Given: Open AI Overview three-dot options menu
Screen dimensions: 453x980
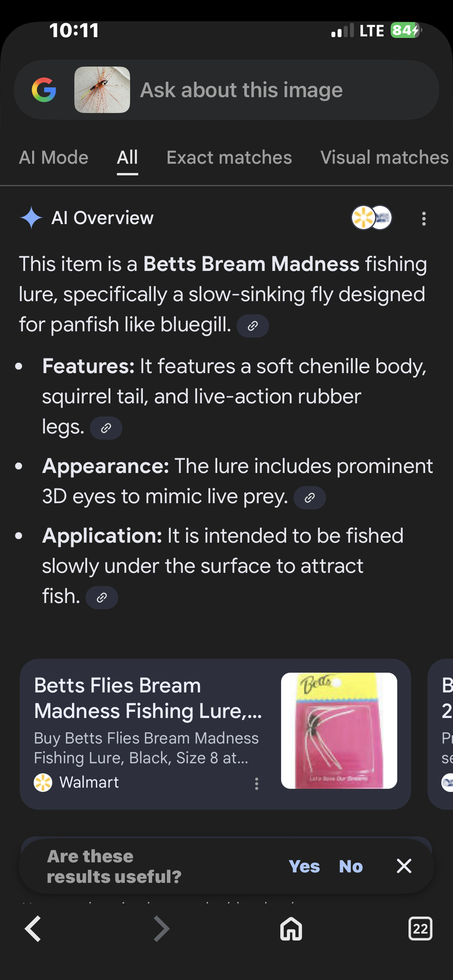Looking at the screenshot, I should pyautogui.click(x=424, y=218).
